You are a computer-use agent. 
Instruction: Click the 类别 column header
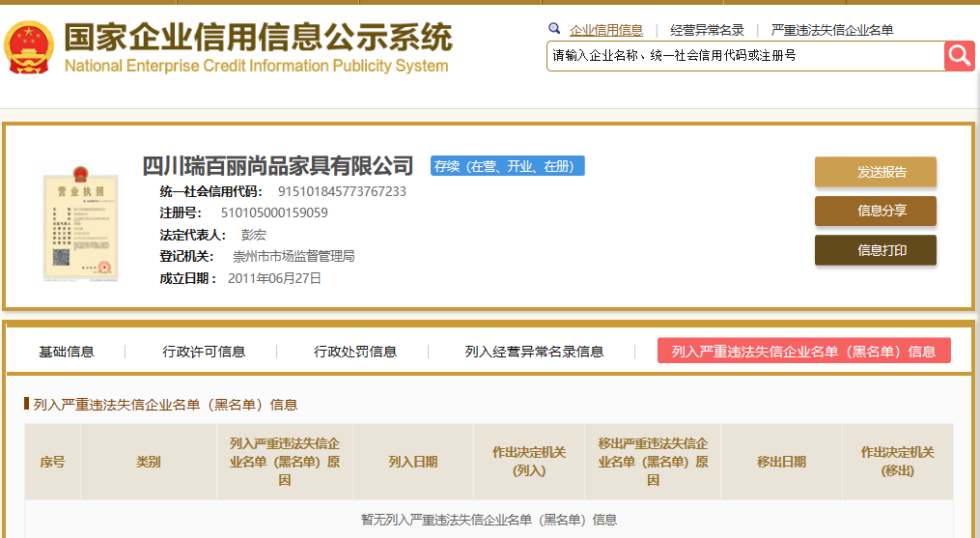[x=149, y=462]
